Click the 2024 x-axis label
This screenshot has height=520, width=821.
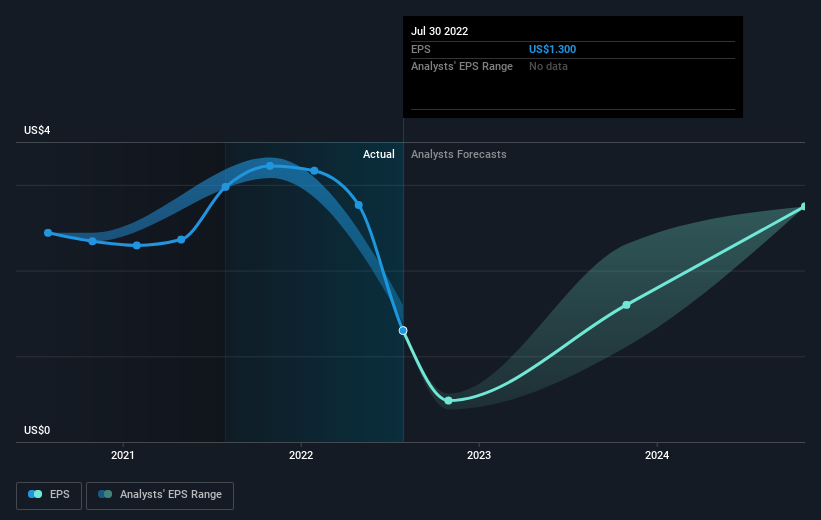tap(657, 455)
